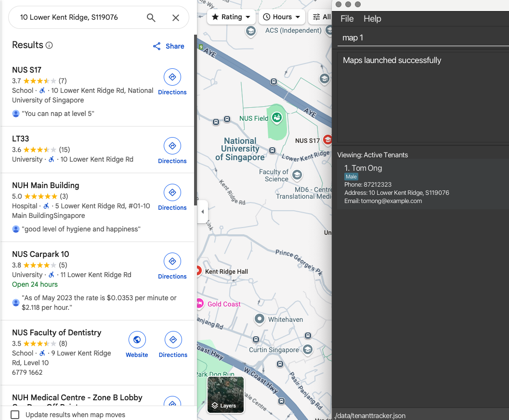Share the search results

coord(169,46)
